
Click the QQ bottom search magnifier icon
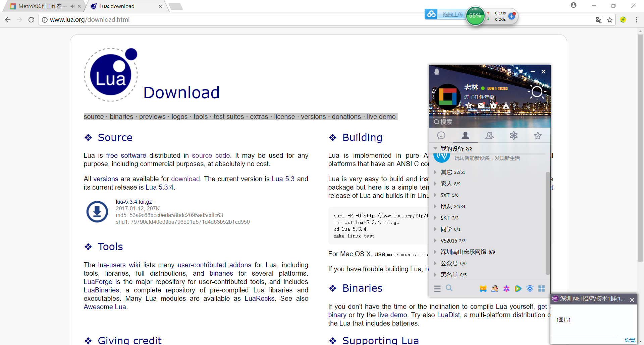(x=449, y=288)
